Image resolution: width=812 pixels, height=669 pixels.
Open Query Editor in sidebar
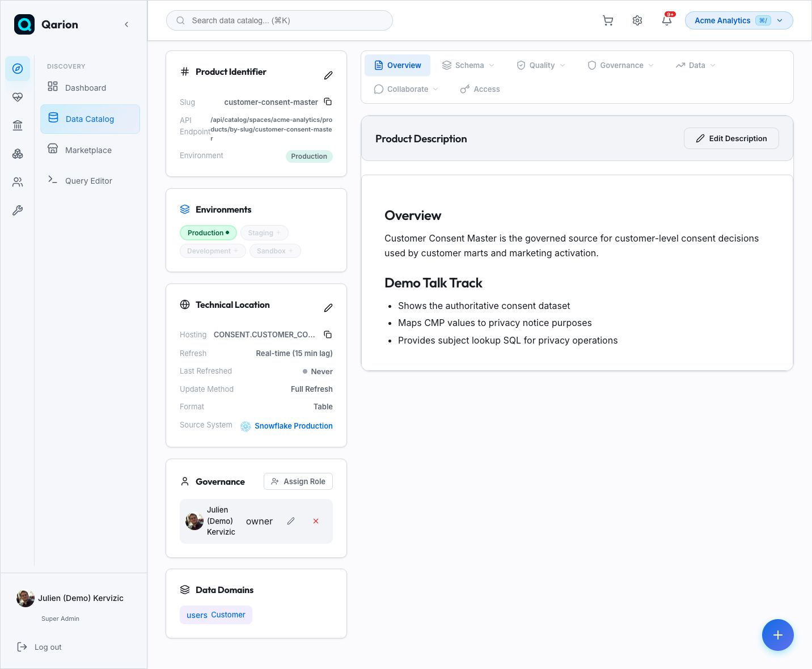tap(90, 181)
